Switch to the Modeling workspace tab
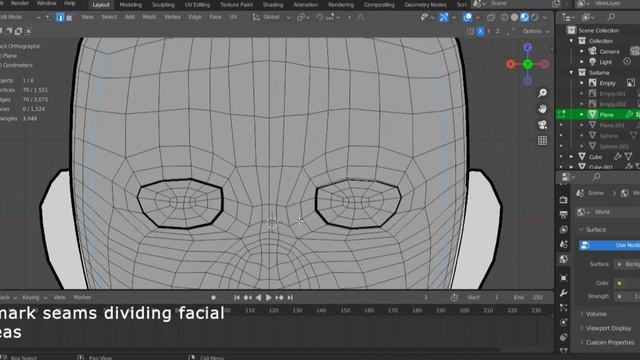640x360 pixels. (131, 5)
